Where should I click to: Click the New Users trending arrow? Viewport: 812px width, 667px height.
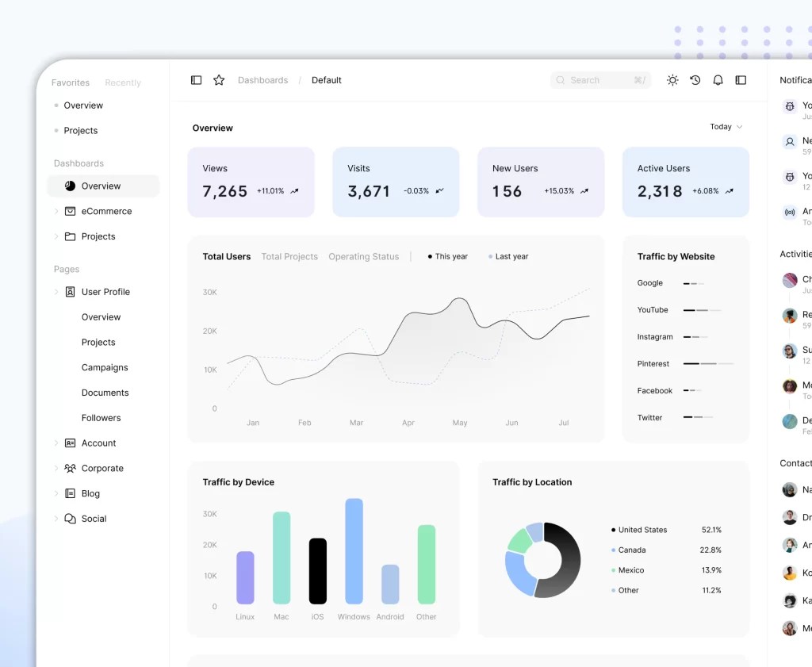click(584, 191)
